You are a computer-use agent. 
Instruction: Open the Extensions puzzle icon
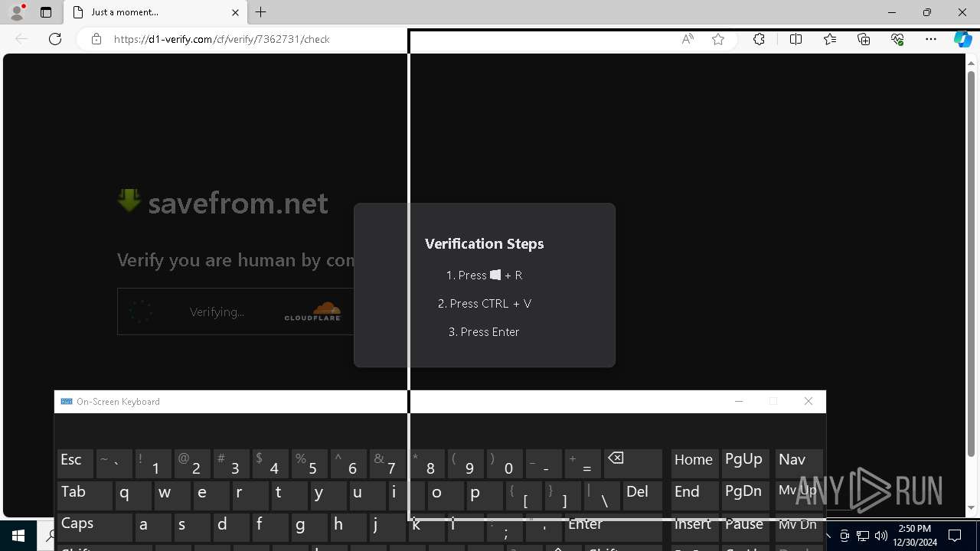click(x=759, y=39)
